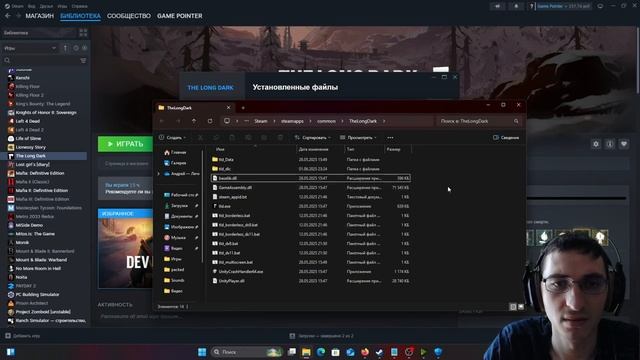640x360 pixels.
Task: Switch to the БИБЛИОТЕКА tab
Action: tap(80, 16)
